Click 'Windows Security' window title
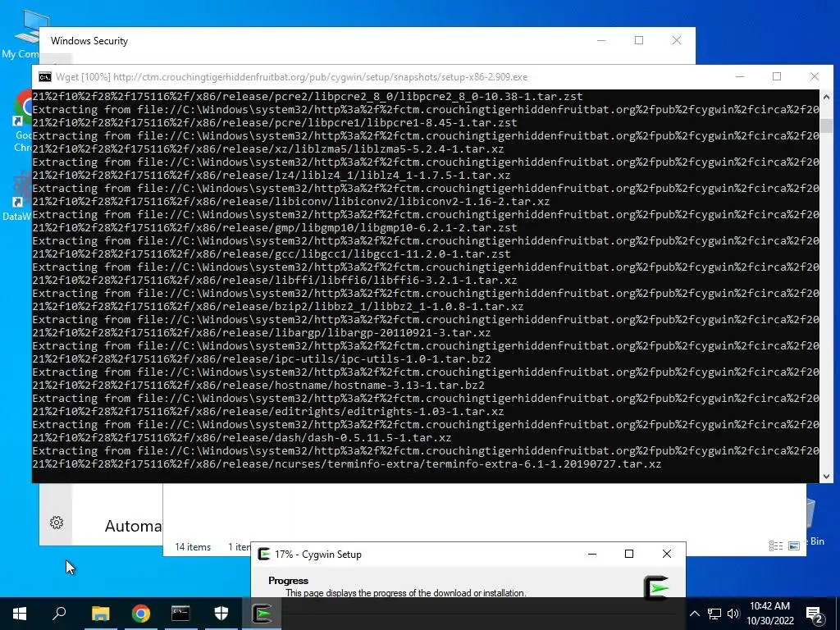 [89, 41]
